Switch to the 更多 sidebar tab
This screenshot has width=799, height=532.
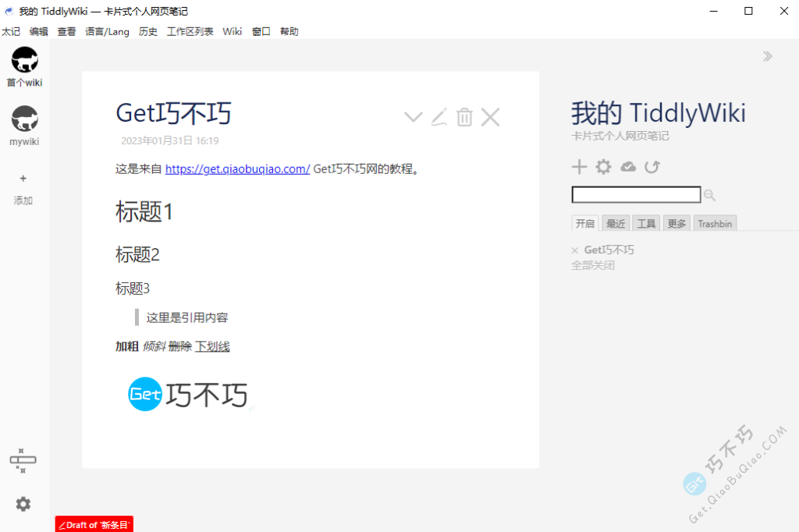[x=676, y=223]
